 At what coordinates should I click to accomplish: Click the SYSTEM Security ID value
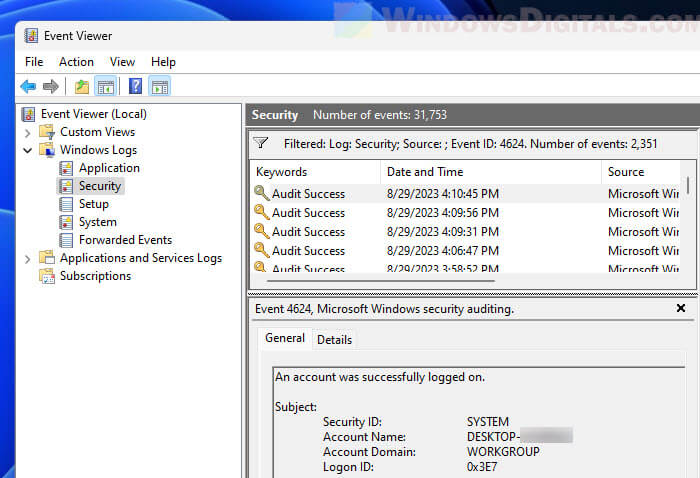click(488, 422)
